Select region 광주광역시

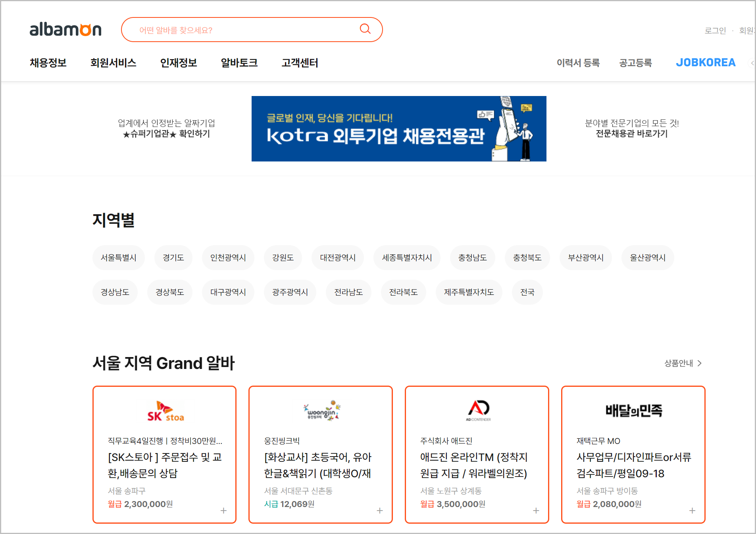click(290, 292)
